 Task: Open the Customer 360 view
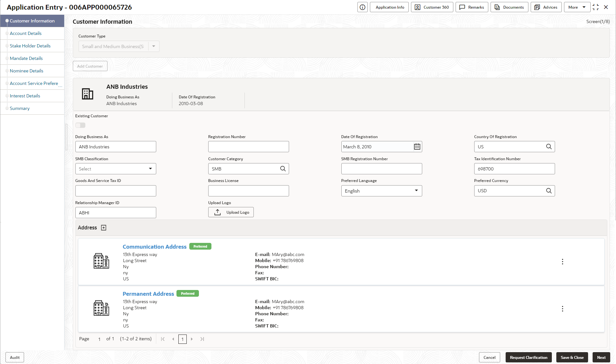pos(432,7)
